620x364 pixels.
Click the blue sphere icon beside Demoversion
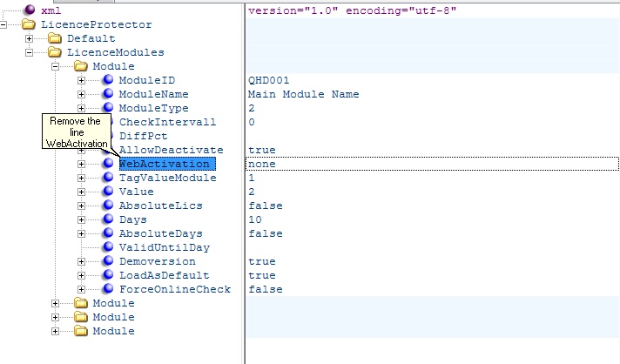click(108, 260)
